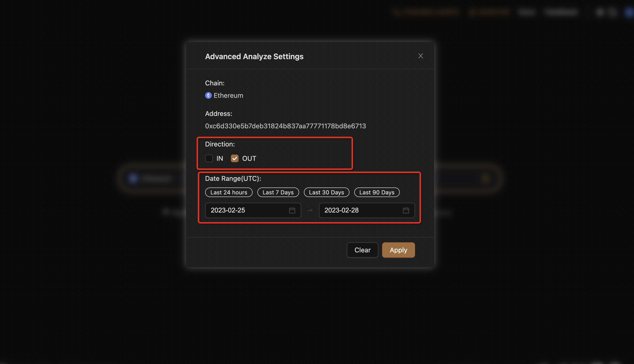Enable the IN direction checkbox

click(209, 158)
